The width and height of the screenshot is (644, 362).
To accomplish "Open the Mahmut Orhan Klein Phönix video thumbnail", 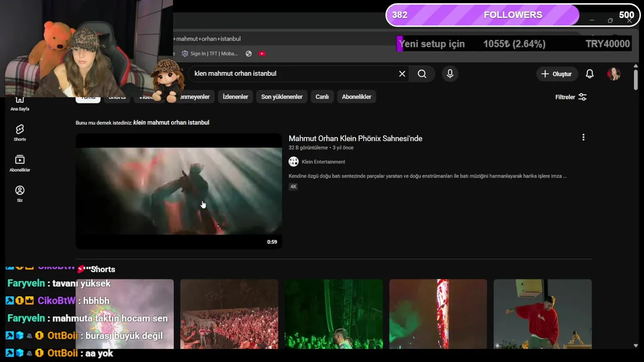I will 179,191.
